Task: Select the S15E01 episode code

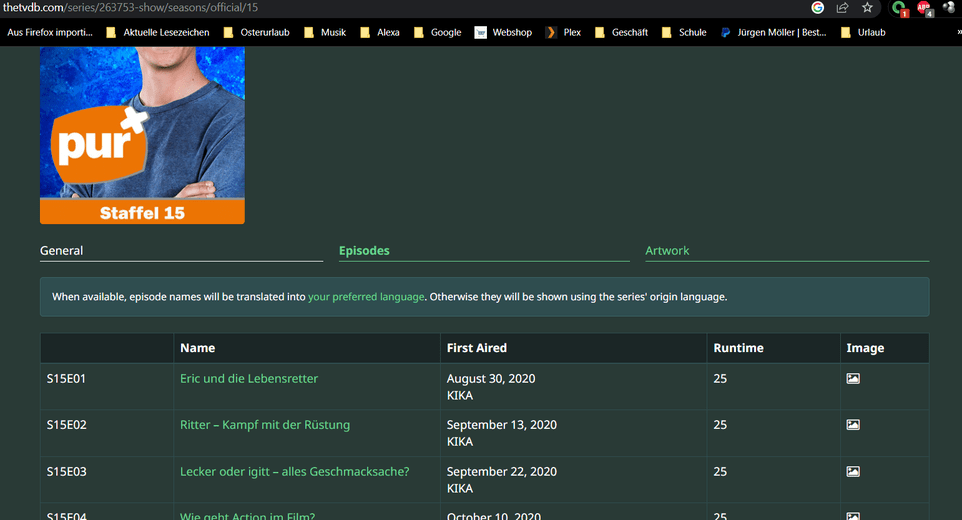Action: tap(66, 378)
